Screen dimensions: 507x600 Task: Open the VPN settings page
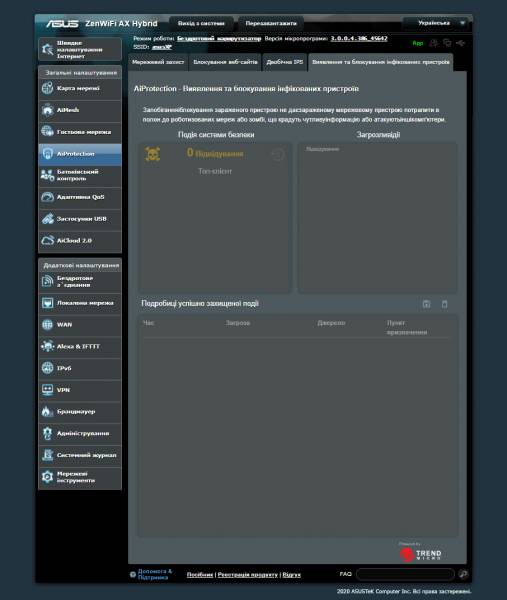80,390
